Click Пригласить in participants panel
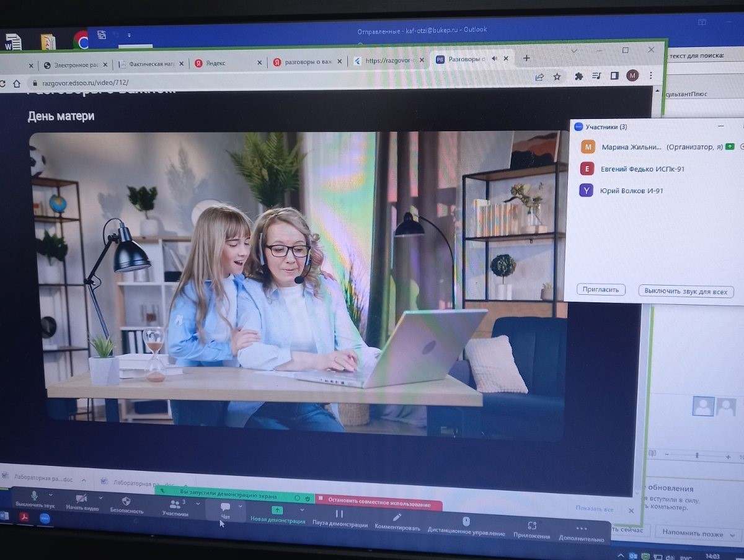Image resolution: width=744 pixels, height=560 pixels. [x=601, y=289]
